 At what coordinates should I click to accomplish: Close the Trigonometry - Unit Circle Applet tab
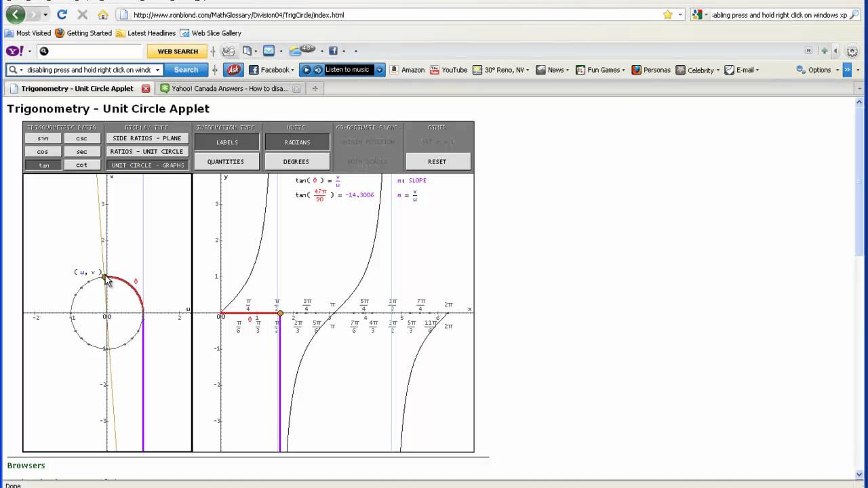(x=146, y=89)
